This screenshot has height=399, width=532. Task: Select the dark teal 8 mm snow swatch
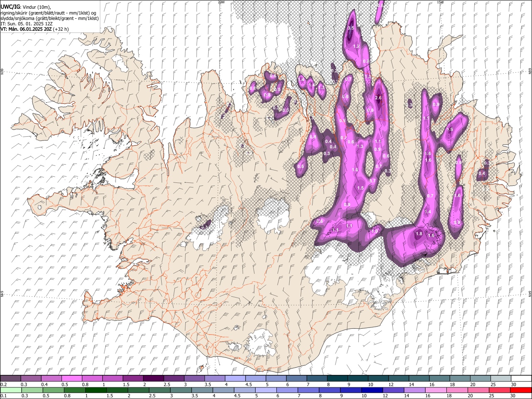tap(337, 378)
